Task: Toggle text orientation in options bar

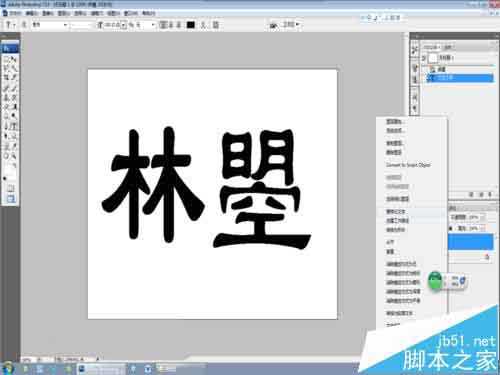Action: [x=24, y=25]
